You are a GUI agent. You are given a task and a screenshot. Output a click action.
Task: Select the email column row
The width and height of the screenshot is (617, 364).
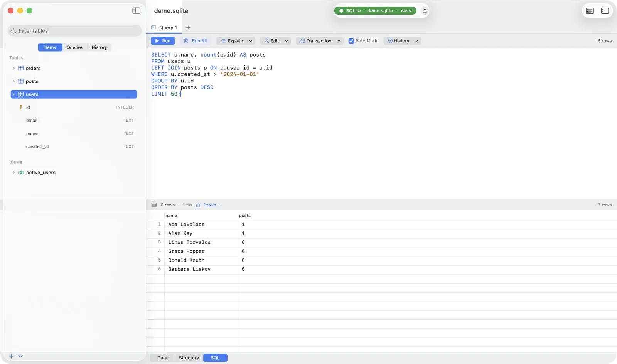[74, 121]
